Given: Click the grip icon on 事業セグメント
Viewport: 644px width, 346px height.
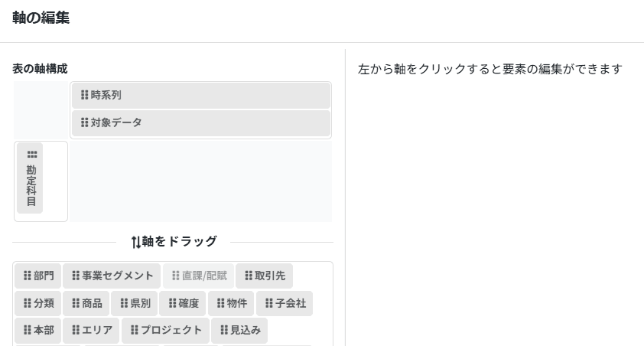Looking at the screenshot, I should pyautogui.click(x=76, y=276).
